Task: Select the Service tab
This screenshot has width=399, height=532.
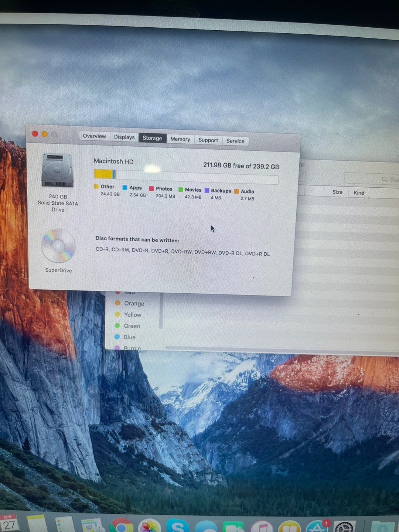Action: pos(235,141)
